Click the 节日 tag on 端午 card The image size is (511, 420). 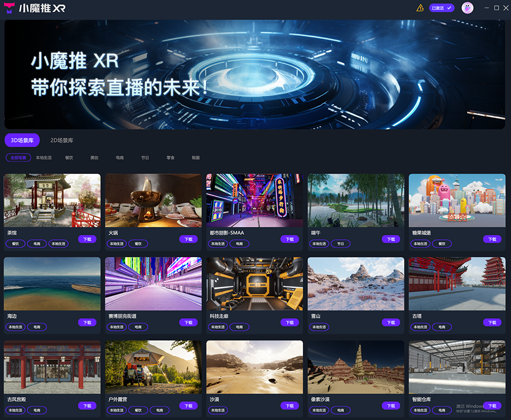click(340, 244)
